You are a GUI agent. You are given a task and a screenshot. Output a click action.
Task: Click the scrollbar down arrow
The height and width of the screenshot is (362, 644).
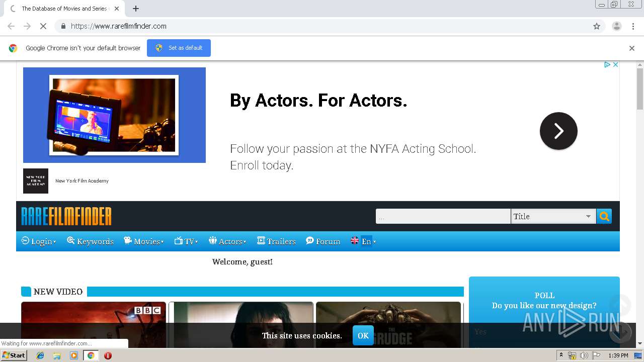pyautogui.click(x=640, y=344)
